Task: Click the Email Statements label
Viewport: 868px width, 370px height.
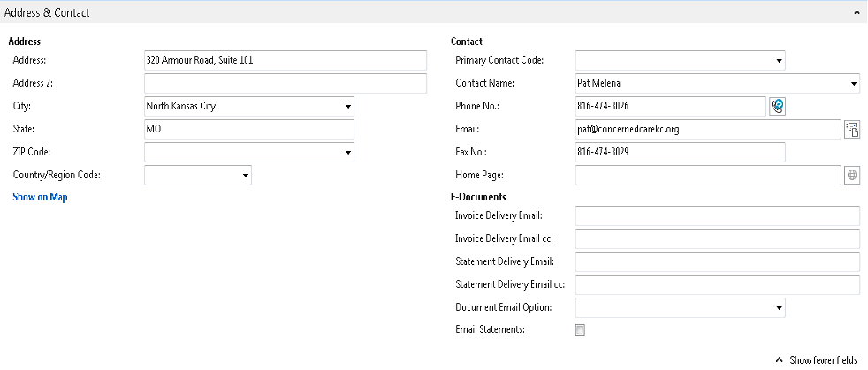Action: click(x=490, y=329)
